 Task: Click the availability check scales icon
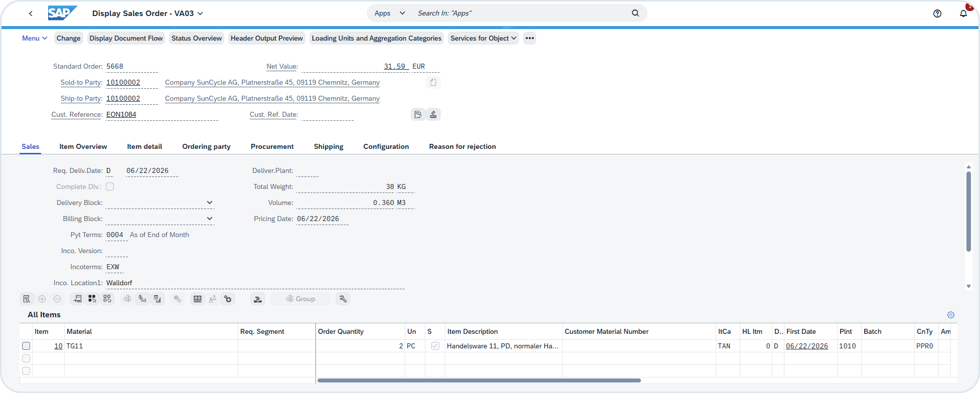(x=127, y=299)
